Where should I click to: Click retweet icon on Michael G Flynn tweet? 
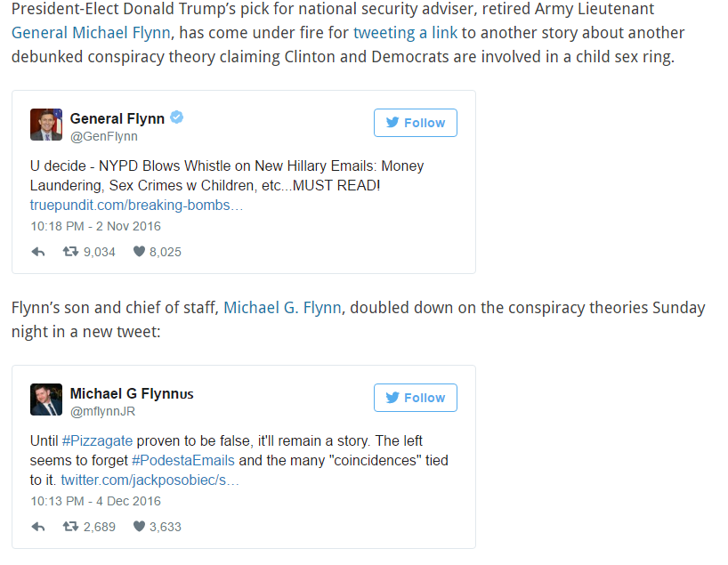click(69, 527)
